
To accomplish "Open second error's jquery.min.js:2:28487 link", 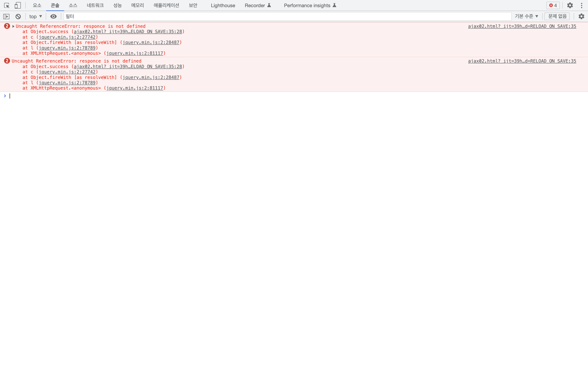I will [151, 77].
